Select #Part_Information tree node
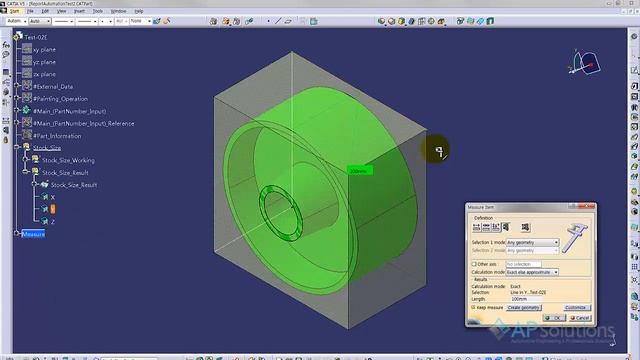This screenshot has height=360, width=640. coord(57,136)
